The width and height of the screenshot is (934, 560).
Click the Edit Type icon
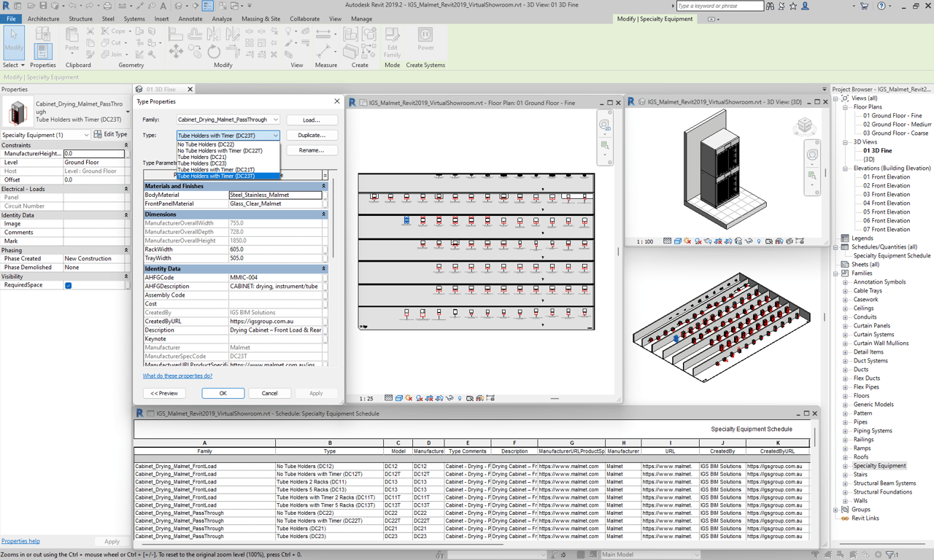[98, 135]
